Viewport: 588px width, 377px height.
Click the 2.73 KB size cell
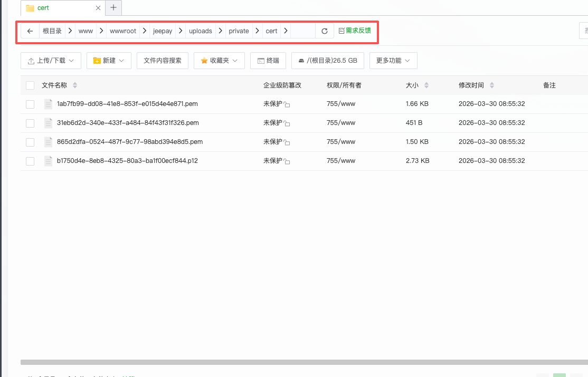click(x=418, y=161)
